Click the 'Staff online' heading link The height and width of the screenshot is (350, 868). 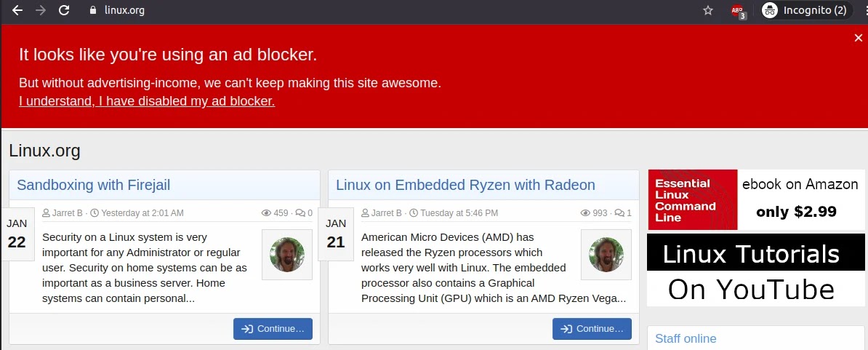coord(686,338)
